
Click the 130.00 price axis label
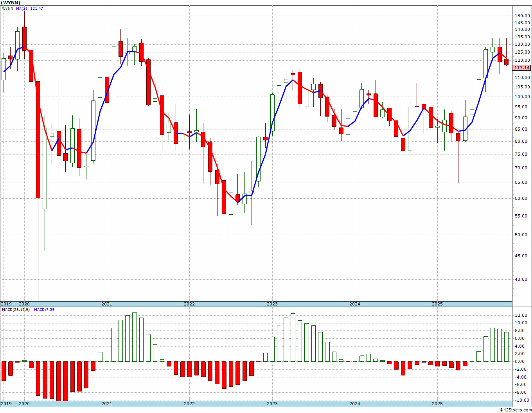pos(522,45)
